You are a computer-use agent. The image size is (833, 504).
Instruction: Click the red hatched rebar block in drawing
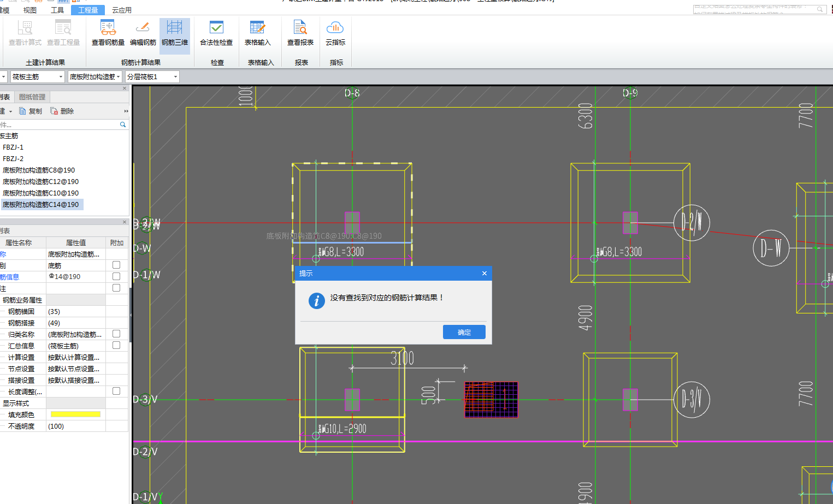coord(491,399)
